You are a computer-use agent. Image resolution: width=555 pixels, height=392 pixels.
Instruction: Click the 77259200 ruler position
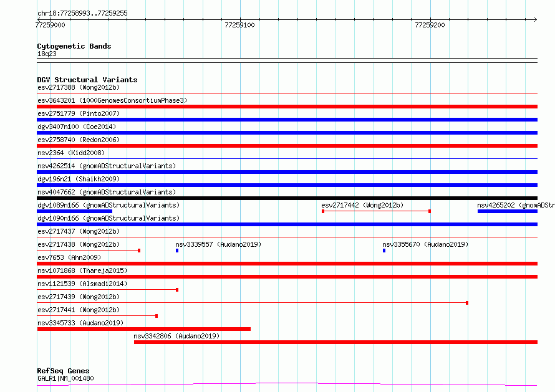click(x=430, y=25)
